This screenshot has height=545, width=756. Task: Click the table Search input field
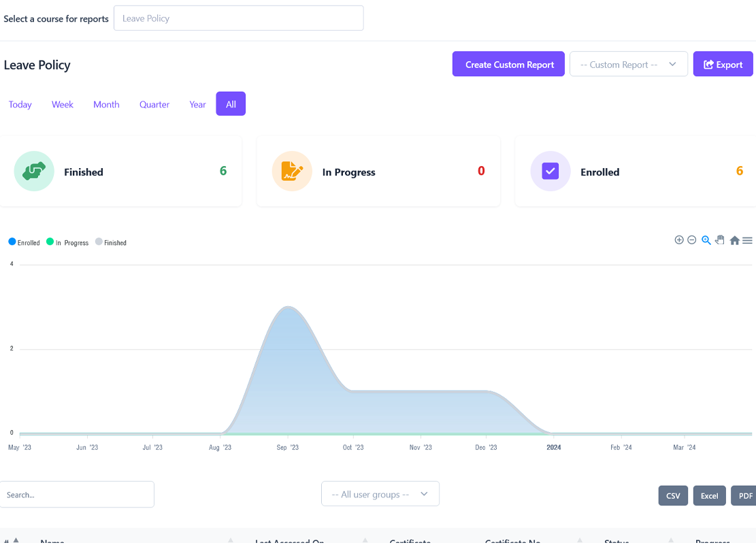77,495
